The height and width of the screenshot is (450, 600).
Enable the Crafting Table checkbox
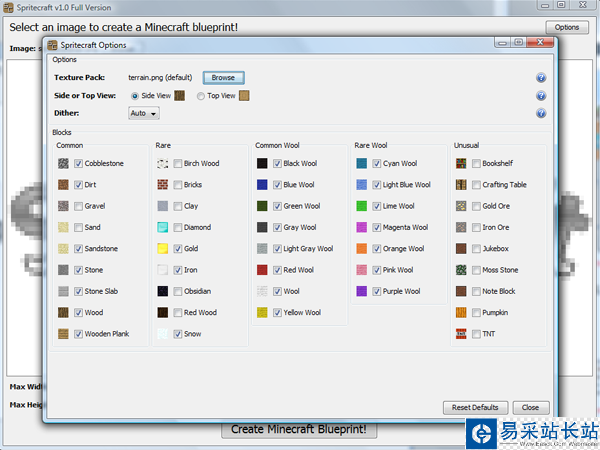(x=476, y=185)
